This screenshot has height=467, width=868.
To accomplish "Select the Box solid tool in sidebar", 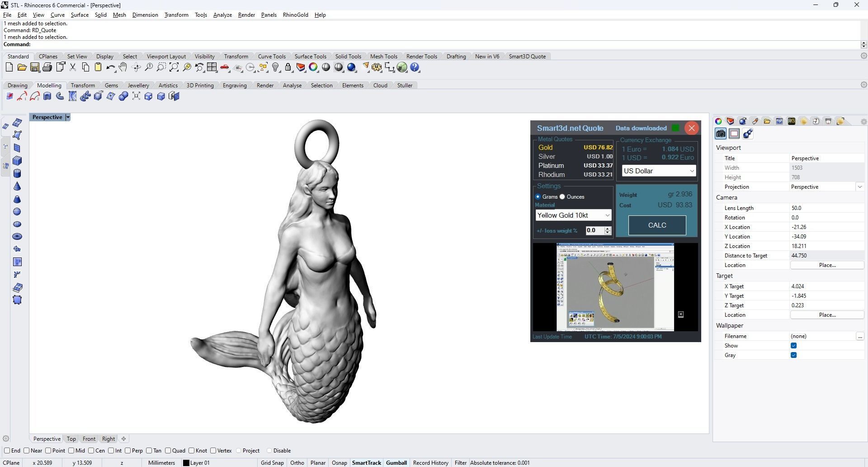I will [17, 161].
